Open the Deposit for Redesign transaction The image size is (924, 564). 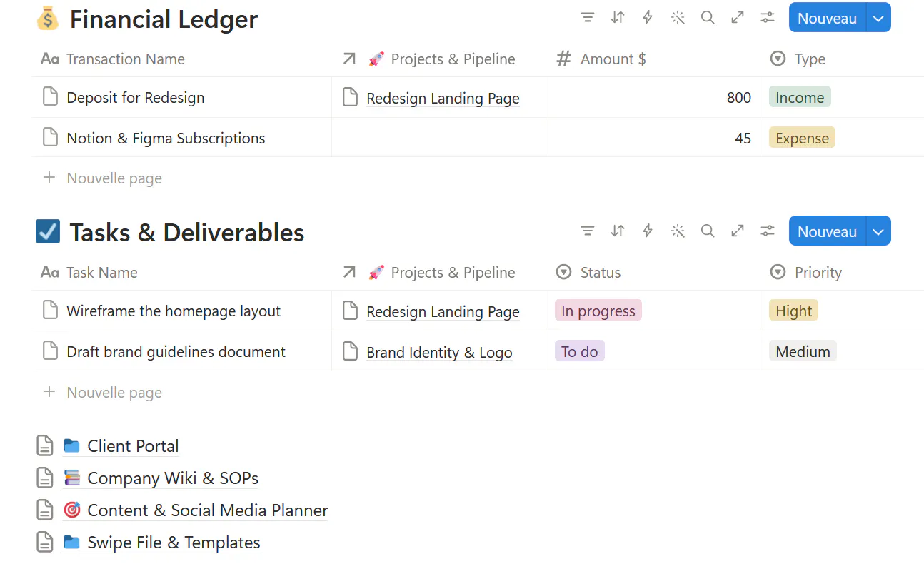click(136, 98)
